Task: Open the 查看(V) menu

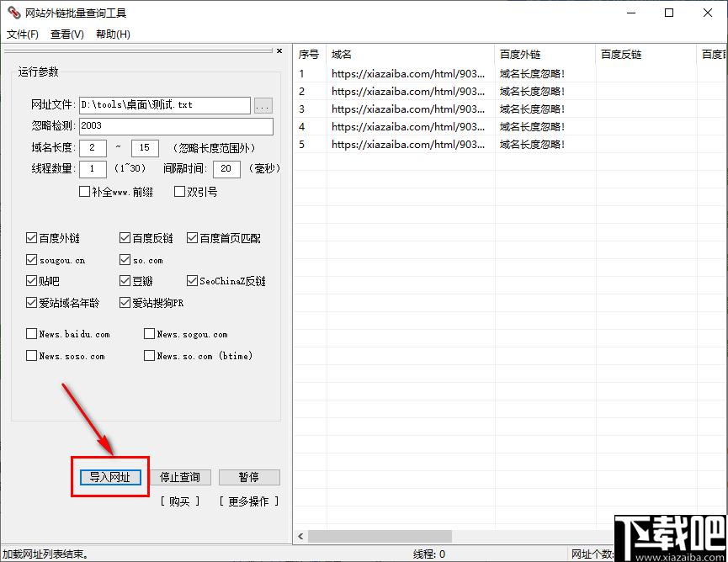Action: pos(67,34)
